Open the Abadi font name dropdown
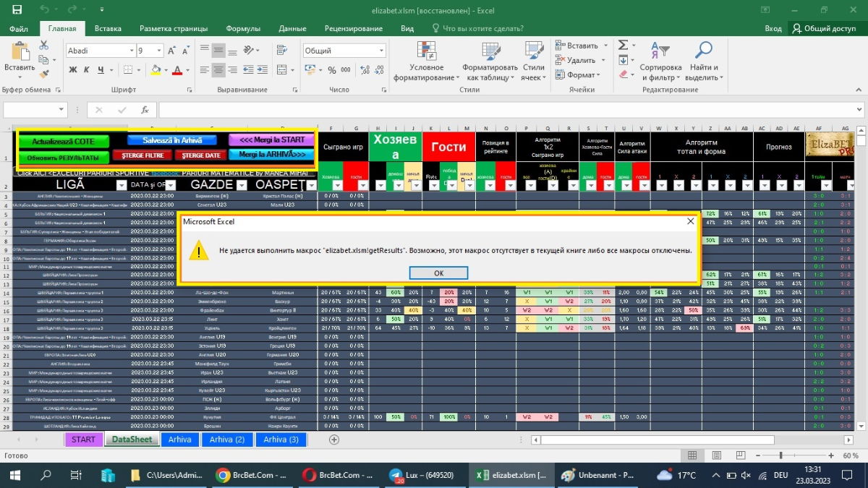868x488 pixels. coord(131,51)
